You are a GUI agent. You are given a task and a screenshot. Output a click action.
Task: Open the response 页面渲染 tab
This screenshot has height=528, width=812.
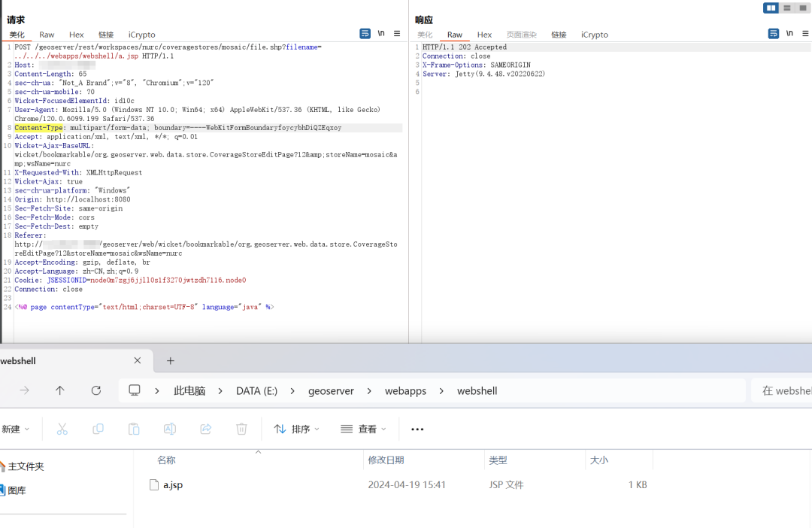(x=522, y=35)
